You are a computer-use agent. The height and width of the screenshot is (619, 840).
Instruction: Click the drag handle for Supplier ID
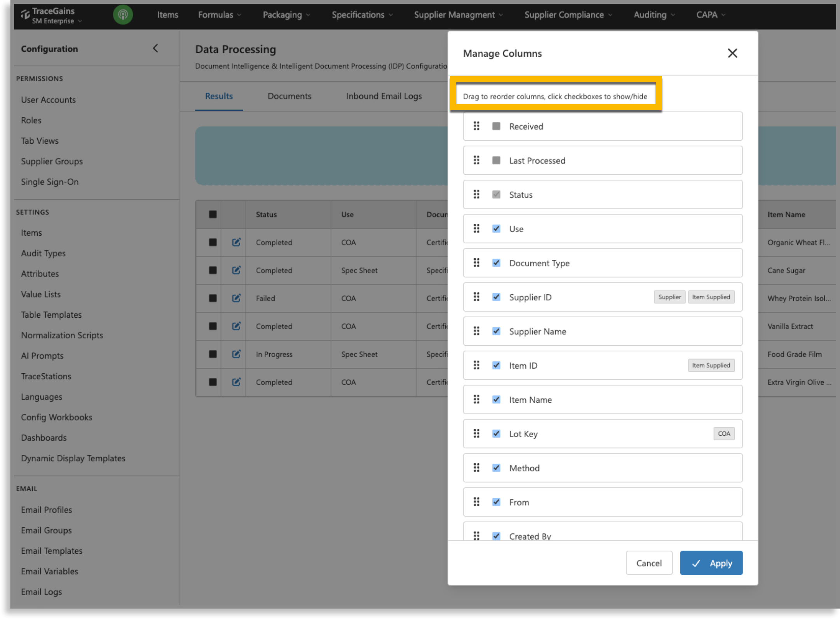coord(476,297)
